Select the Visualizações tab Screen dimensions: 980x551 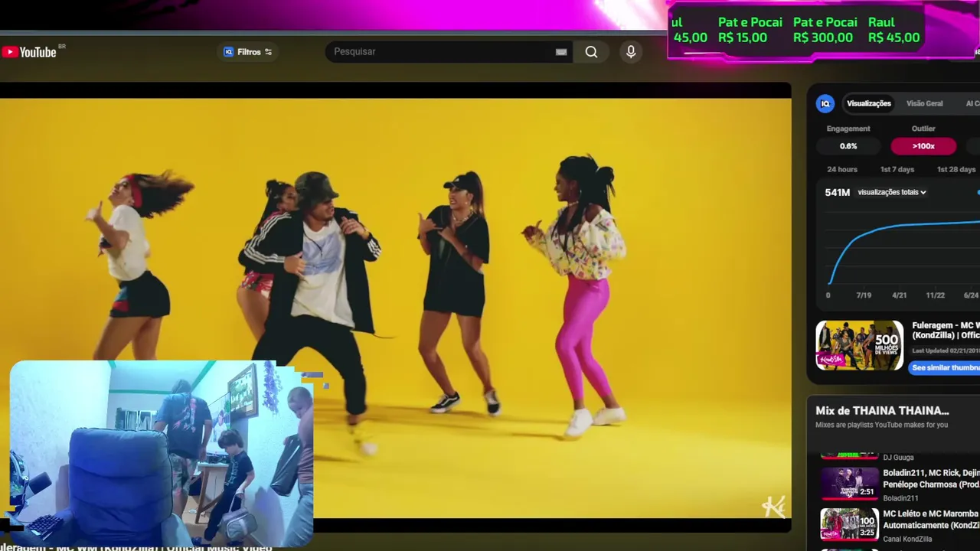click(868, 103)
